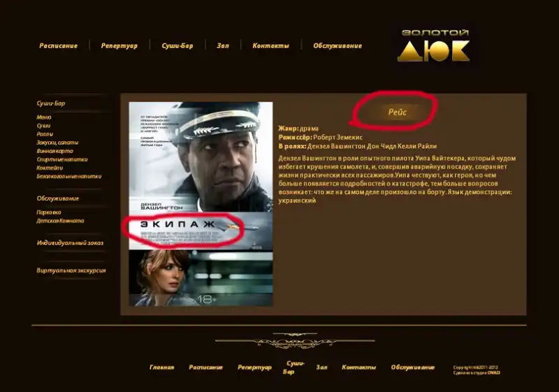Select Зал in the top navigation
Viewport: 559px width, 392px height.
(x=223, y=45)
